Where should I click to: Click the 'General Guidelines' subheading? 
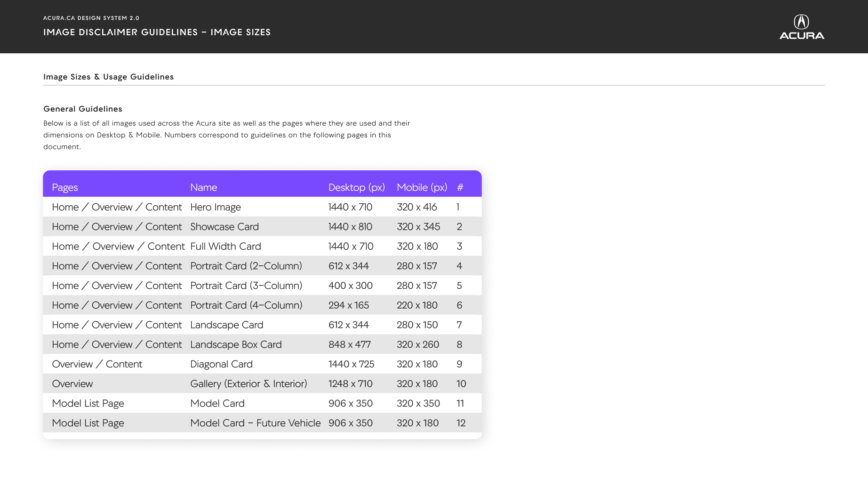83,109
